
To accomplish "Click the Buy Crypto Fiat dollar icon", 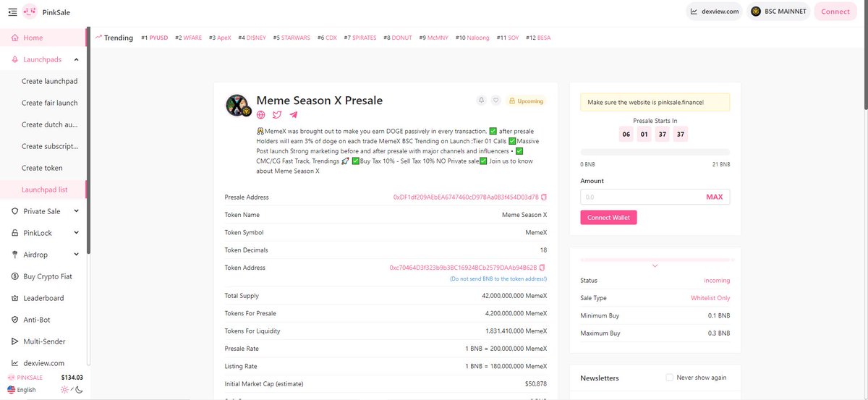I will click(x=15, y=276).
